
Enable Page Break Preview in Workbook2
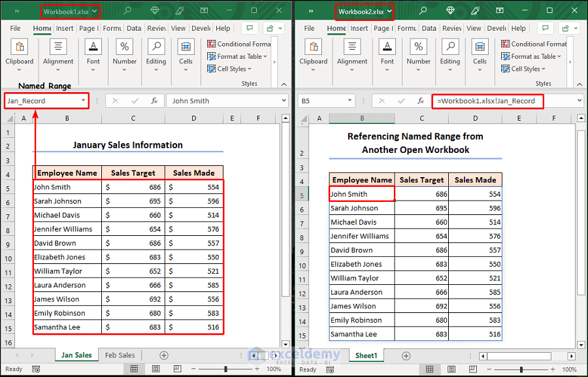click(472, 369)
